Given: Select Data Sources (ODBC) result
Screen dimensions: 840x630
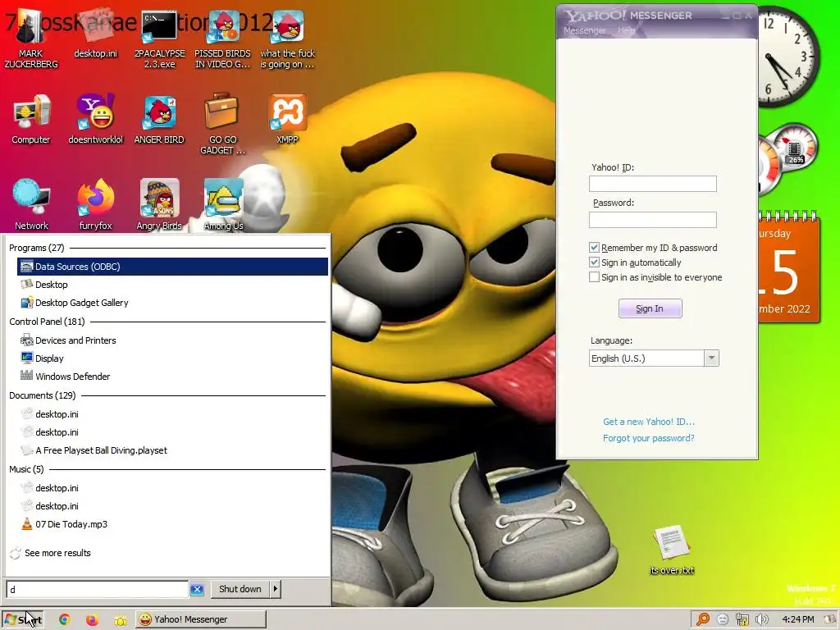Looking at the screenshot, I should pyautogui.click(x=172, y=267).
